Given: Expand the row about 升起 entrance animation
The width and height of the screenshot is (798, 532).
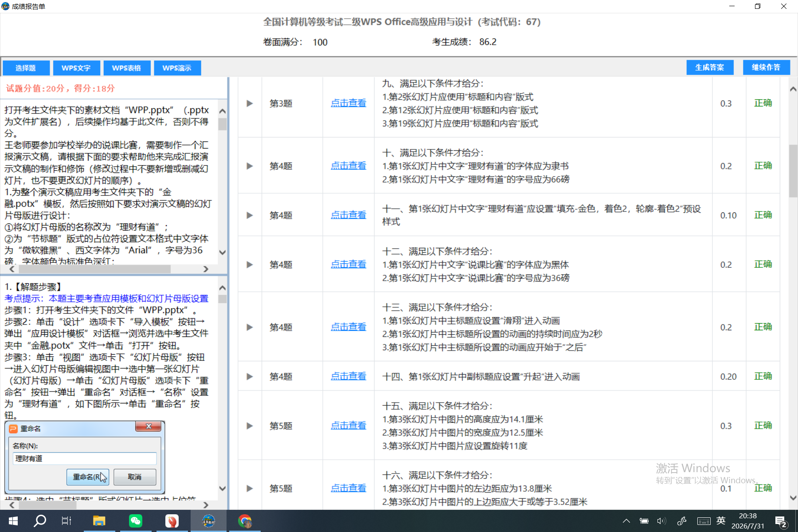Looking at the screenshot, I should click(x=250, y=376).
